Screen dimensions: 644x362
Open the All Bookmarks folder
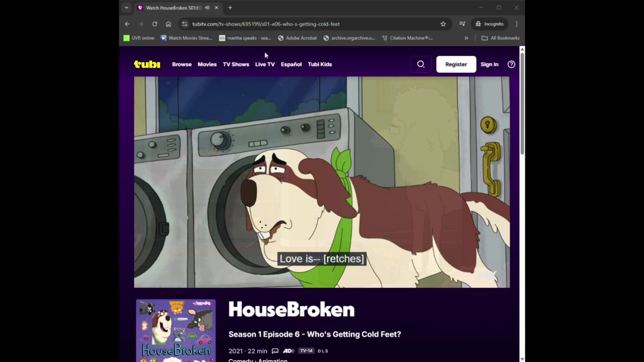click(x=501, y=38)
